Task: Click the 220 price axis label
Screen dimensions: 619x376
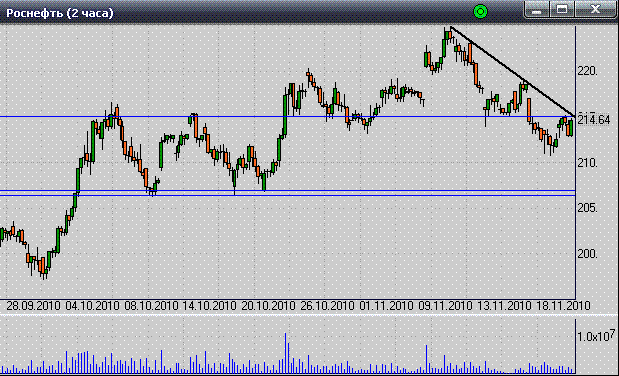Action: (x=587, y=71)
